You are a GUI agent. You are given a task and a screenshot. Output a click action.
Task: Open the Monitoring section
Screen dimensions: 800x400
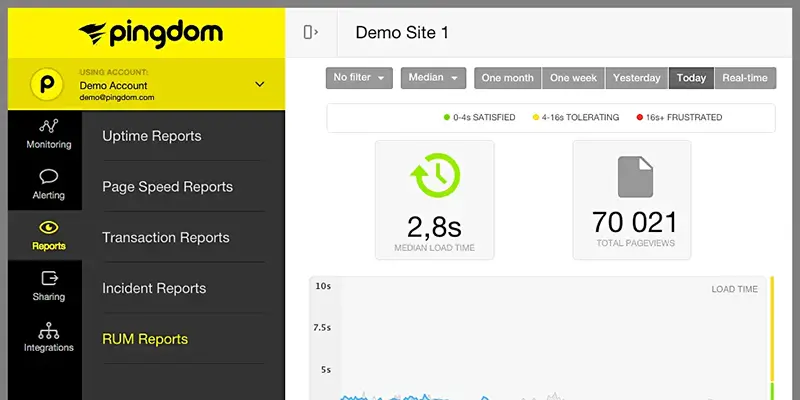pos(48,134)
